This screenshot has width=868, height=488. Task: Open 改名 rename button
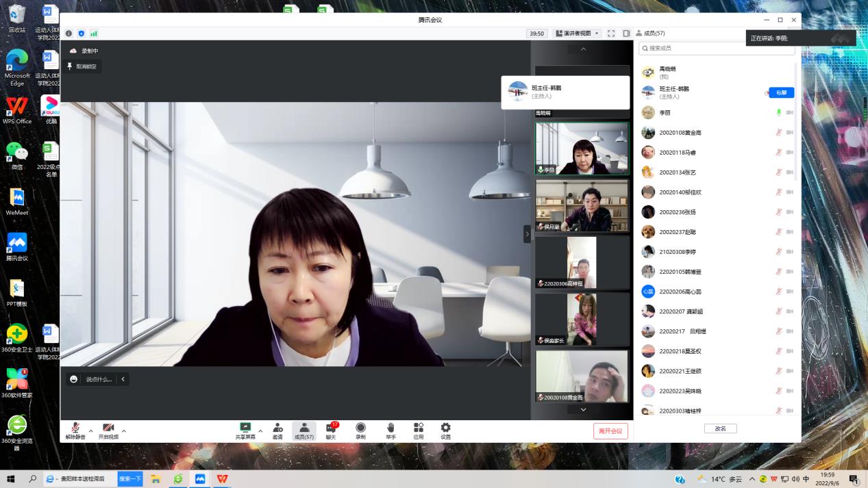point(720,428)
